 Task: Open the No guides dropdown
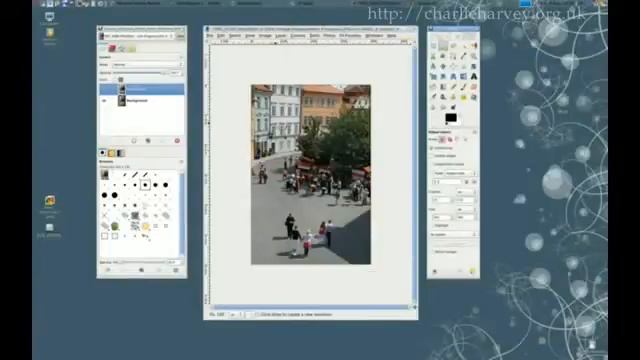[x=453, y=235]
